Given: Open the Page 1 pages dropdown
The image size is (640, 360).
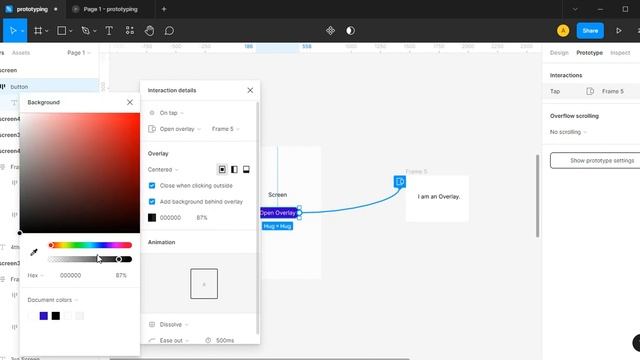Looking at the screenshot, I should (79, 53).
